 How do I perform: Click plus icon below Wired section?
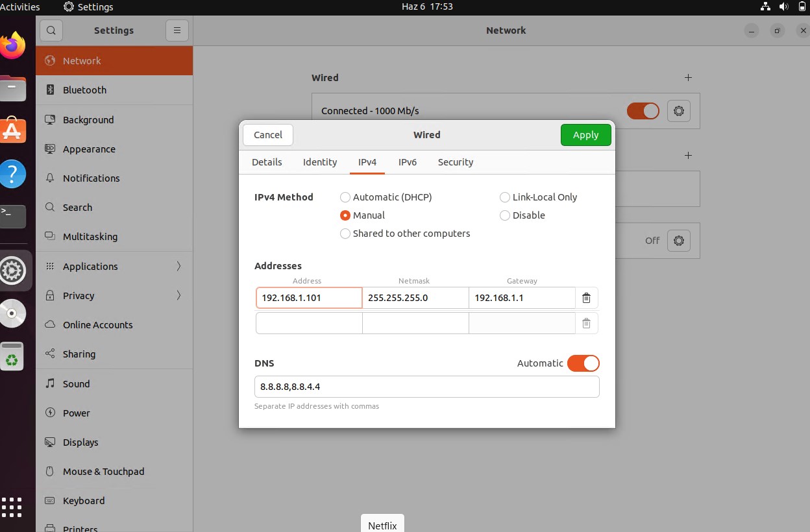click(688, 155)
